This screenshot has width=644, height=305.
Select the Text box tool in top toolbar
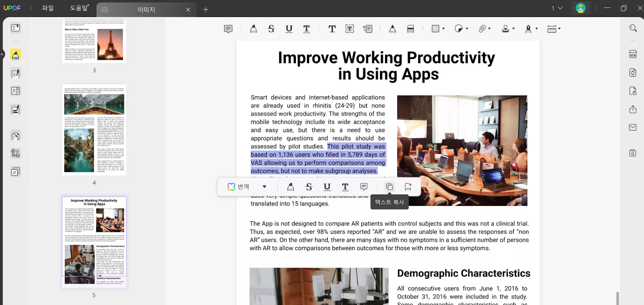(x=350, y=29)
